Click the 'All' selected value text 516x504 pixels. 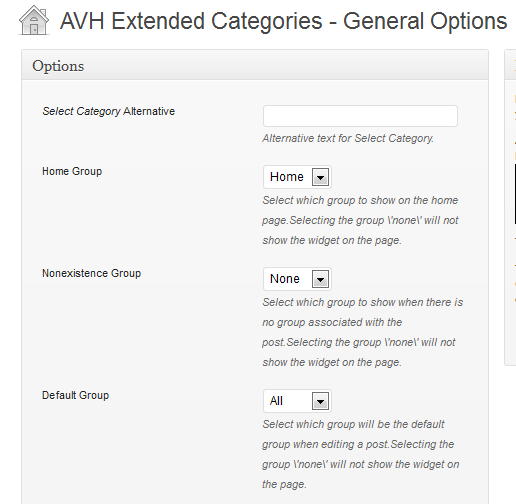(276, 401)
